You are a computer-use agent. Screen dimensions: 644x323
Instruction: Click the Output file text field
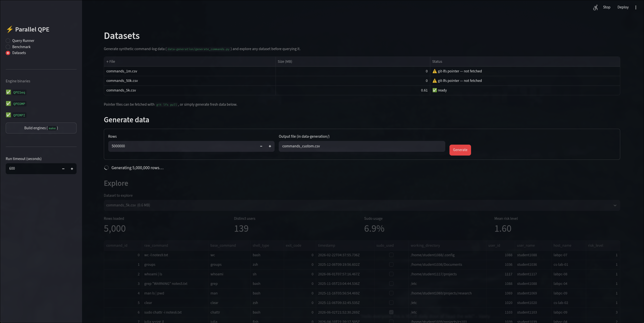[x=362, y=146]
